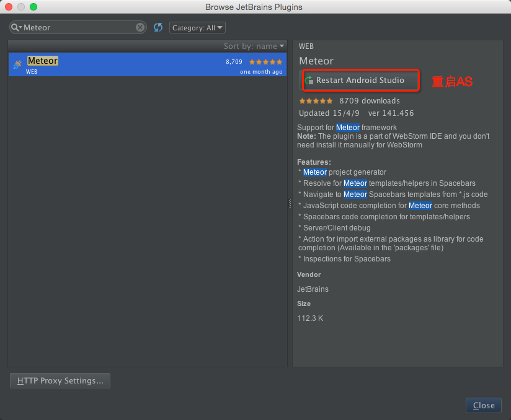Click Restart Android Studio button
Image resolution: width=511 pixels, height=420 pixels.
coord(358,80)
